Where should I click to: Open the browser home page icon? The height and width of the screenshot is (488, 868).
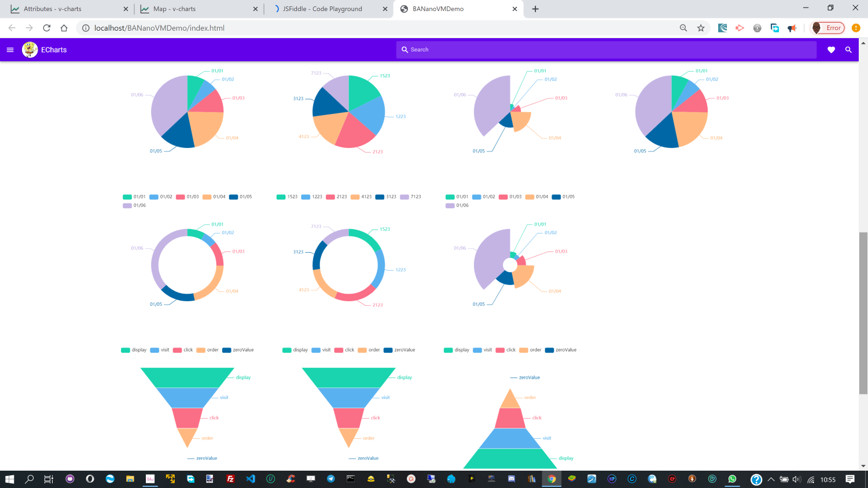click(x=64, y=28)
